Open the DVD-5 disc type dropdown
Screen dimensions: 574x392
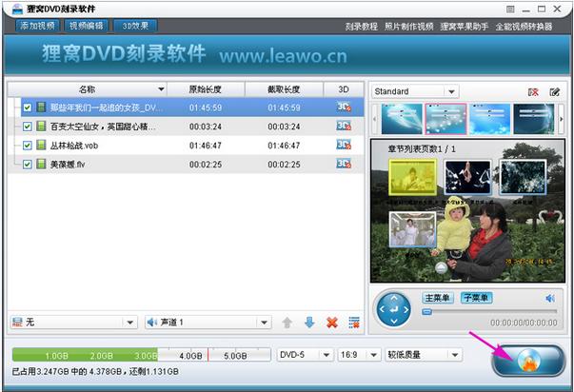(303, 355)
